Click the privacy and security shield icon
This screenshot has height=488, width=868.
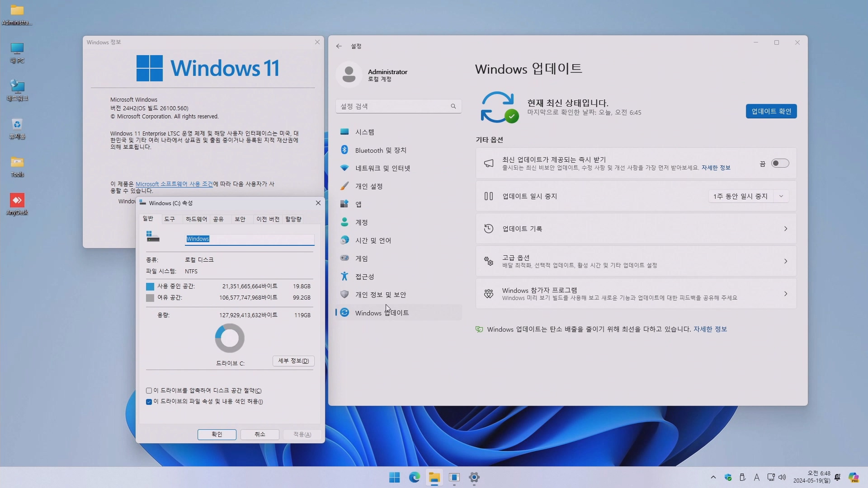[344, 295]
